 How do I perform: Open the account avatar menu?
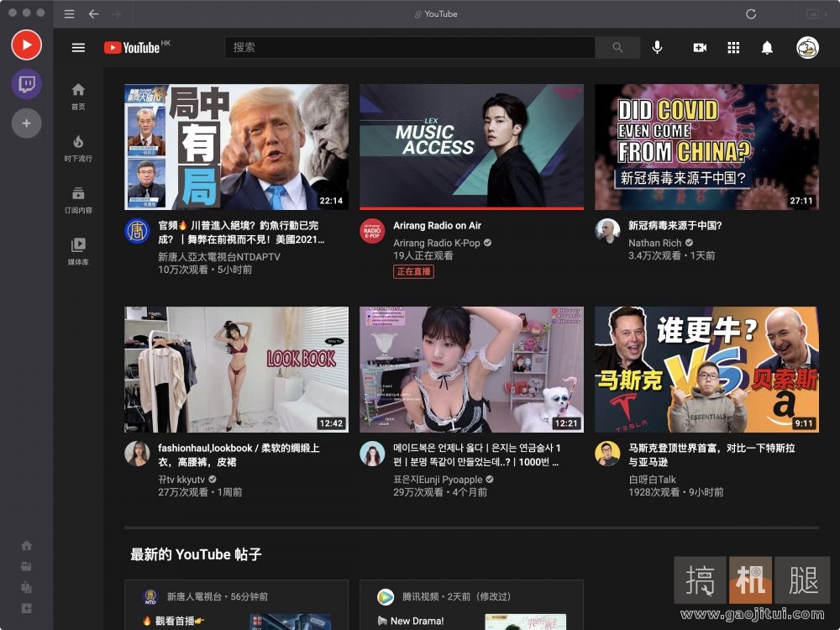click(806, 48)
